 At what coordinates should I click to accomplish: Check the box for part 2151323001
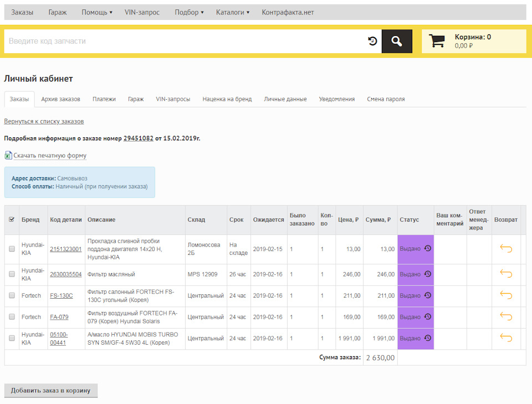tap(12, 249)
